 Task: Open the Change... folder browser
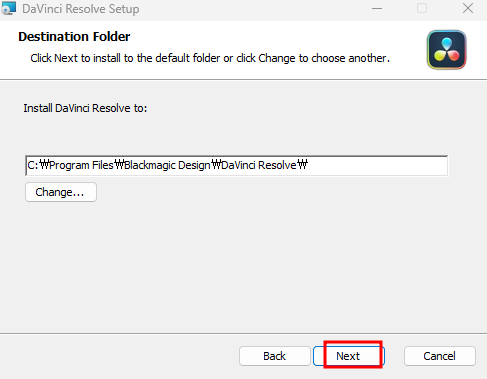coord(61,192)
